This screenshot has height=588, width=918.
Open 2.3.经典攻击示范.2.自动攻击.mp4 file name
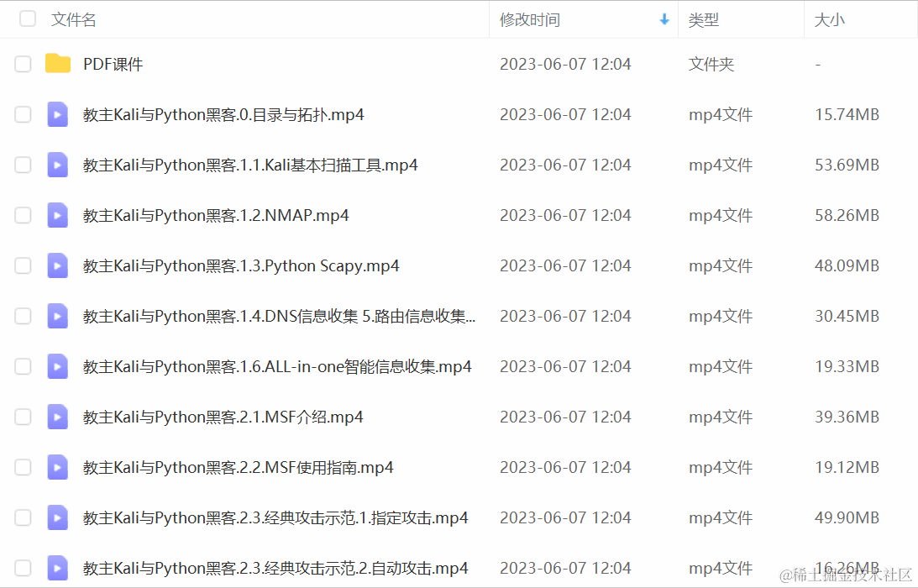coord(275,568)
